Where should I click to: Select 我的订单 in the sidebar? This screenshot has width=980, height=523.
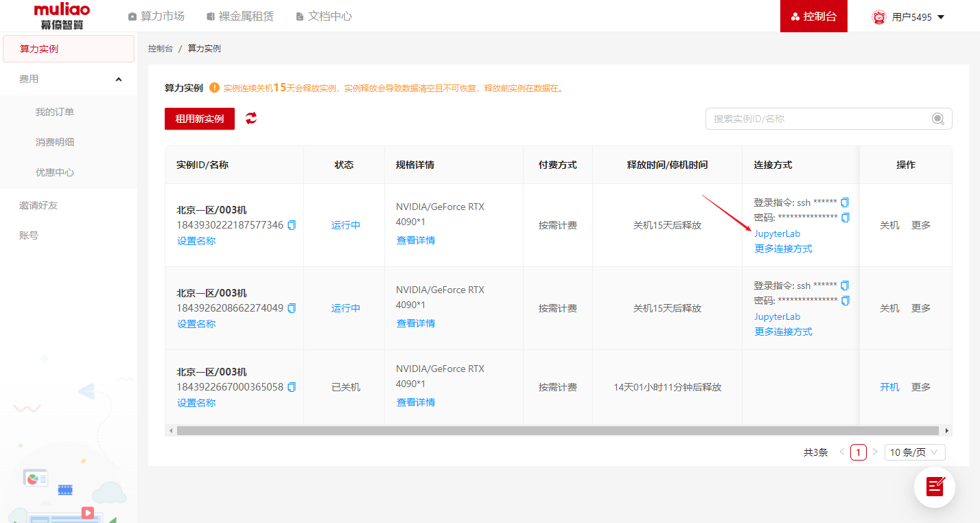click(55, 112)
